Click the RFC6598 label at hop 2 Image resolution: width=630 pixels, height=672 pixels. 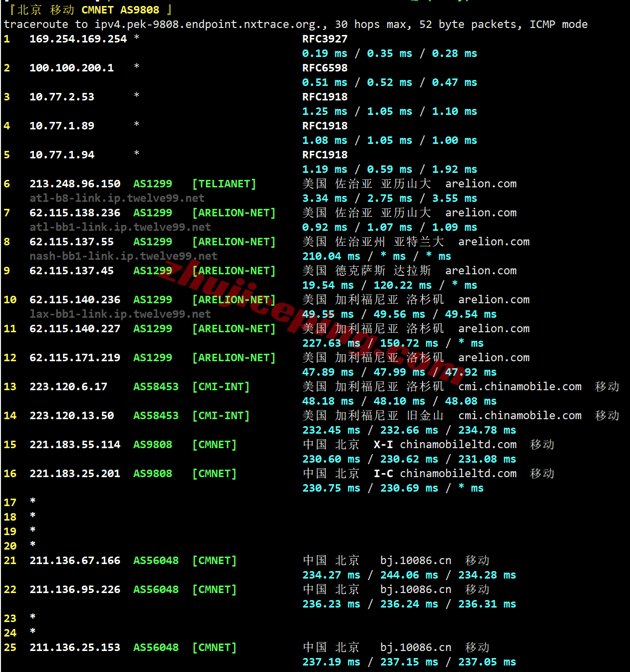coord(325,68)
